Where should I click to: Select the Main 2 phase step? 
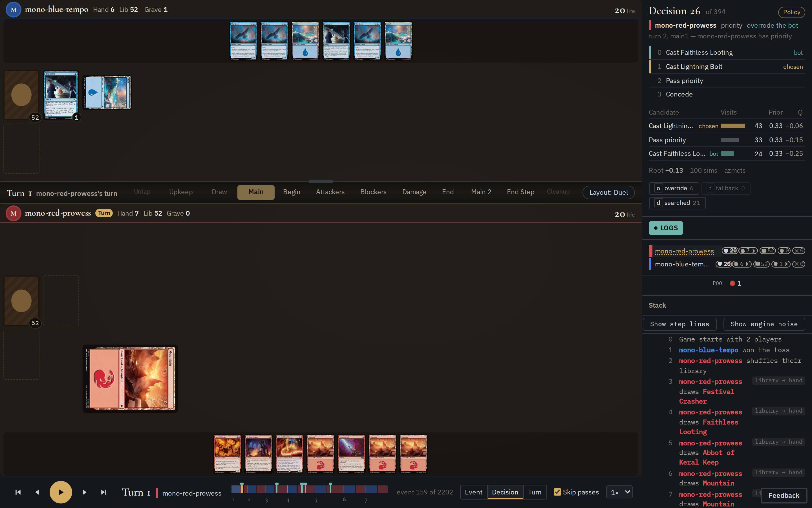pos(481,192)
